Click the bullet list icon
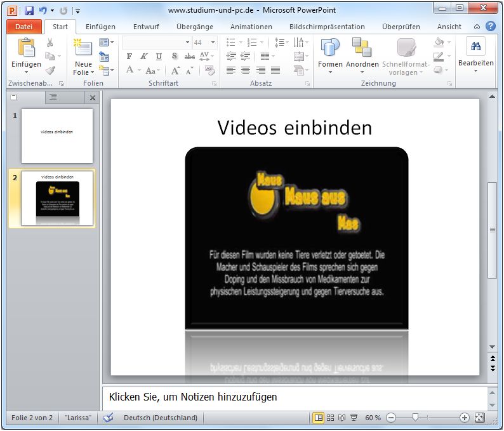This screenshot has width=504, height=431. point(231,42)
